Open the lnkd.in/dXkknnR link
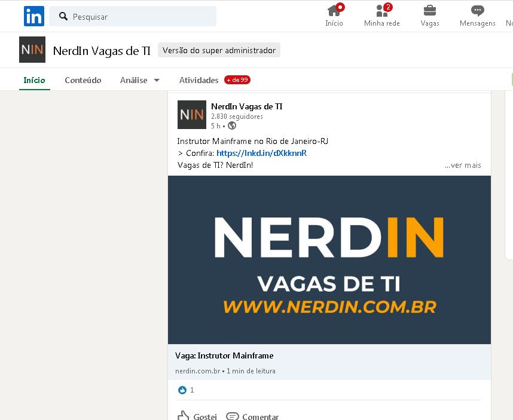The width and height of the screenshot is (513, 420). [x=261, y=153]
